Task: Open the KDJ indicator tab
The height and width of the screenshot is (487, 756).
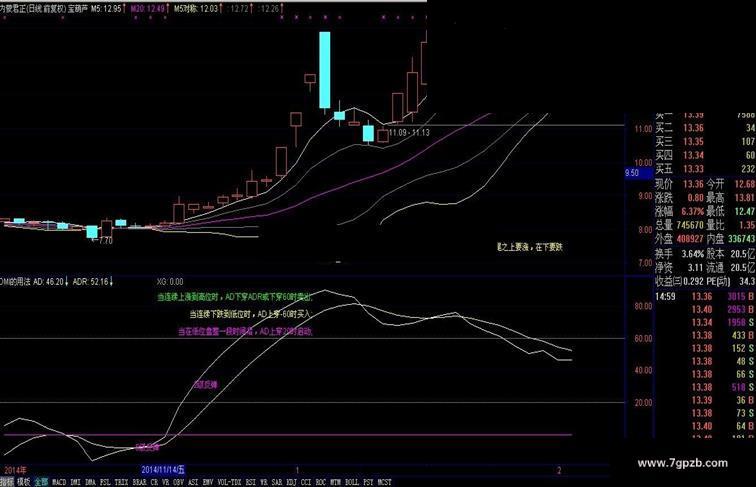Action: coord(291,482)
